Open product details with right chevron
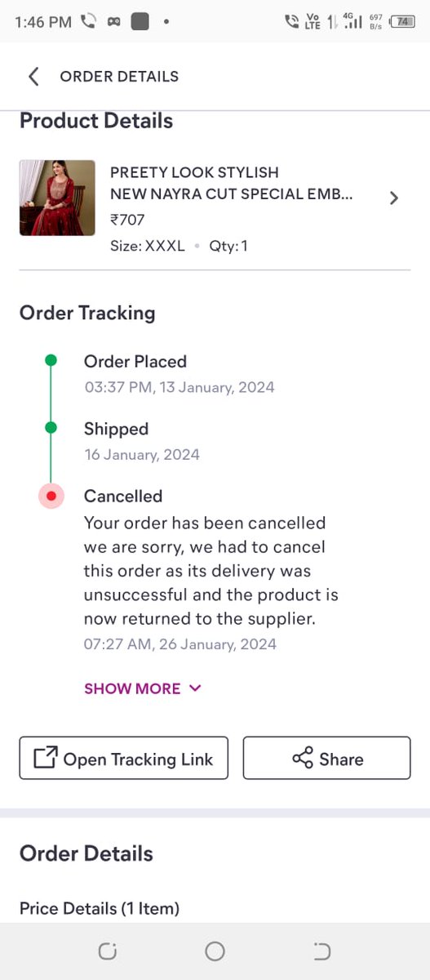Image resolution: width=430 pixels, height=980 pixels. [394, 198]
